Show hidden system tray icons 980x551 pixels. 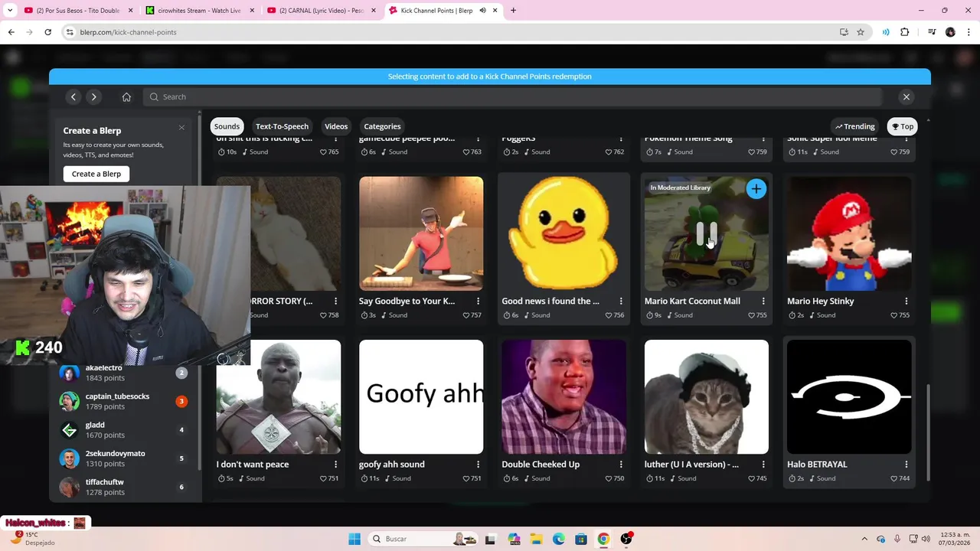[864, 539]
